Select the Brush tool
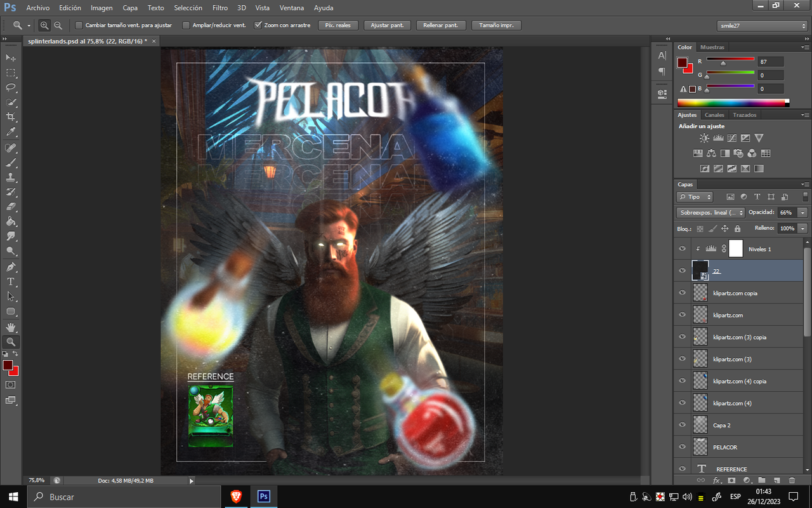 coord(11,163)
